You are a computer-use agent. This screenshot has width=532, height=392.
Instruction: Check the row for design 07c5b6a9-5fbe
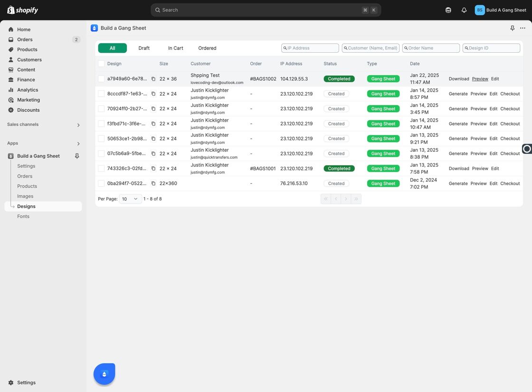point(101,153)
